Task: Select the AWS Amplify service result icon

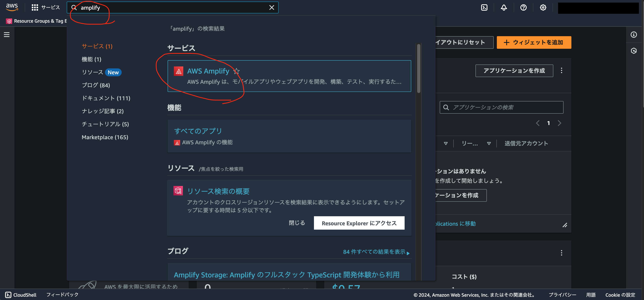Action: pyautogui.click(x=178, y=71)
